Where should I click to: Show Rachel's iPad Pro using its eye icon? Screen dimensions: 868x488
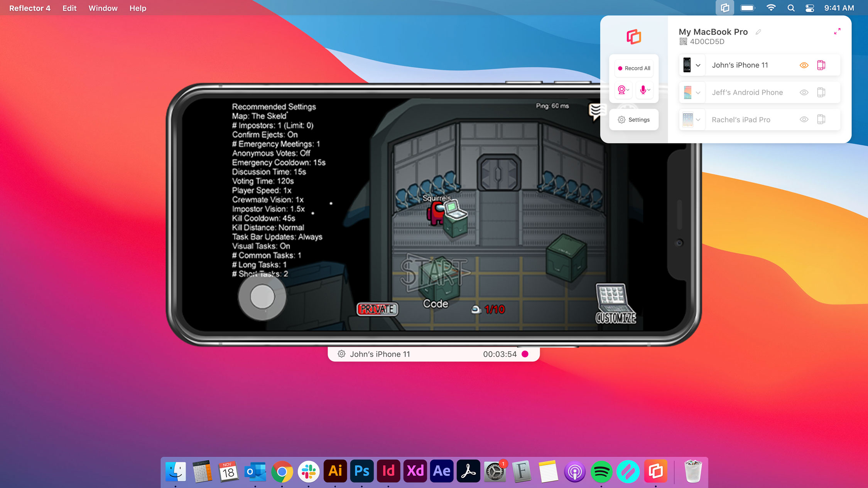point(804,119)
